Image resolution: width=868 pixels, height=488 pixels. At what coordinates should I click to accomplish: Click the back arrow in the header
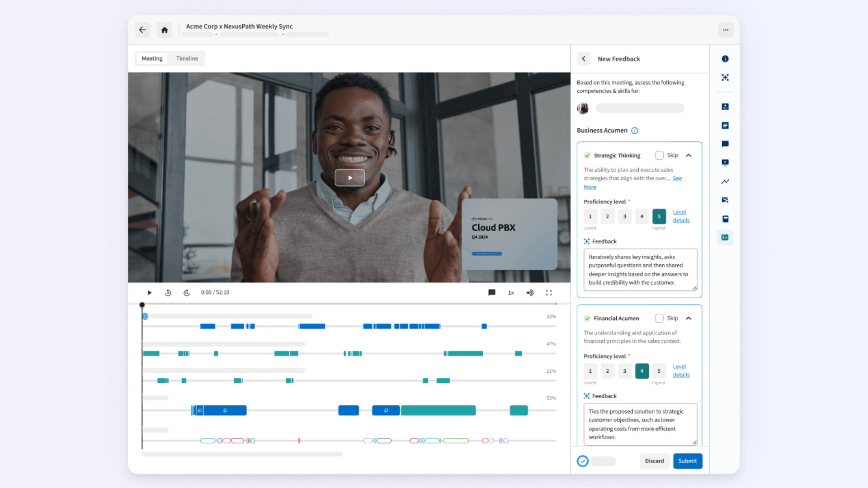[x=142, y=30]
